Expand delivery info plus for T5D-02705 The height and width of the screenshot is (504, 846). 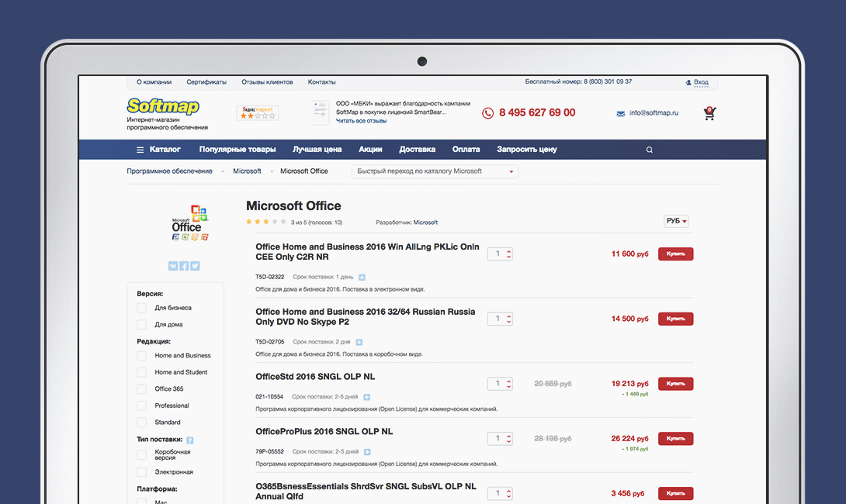359,342
